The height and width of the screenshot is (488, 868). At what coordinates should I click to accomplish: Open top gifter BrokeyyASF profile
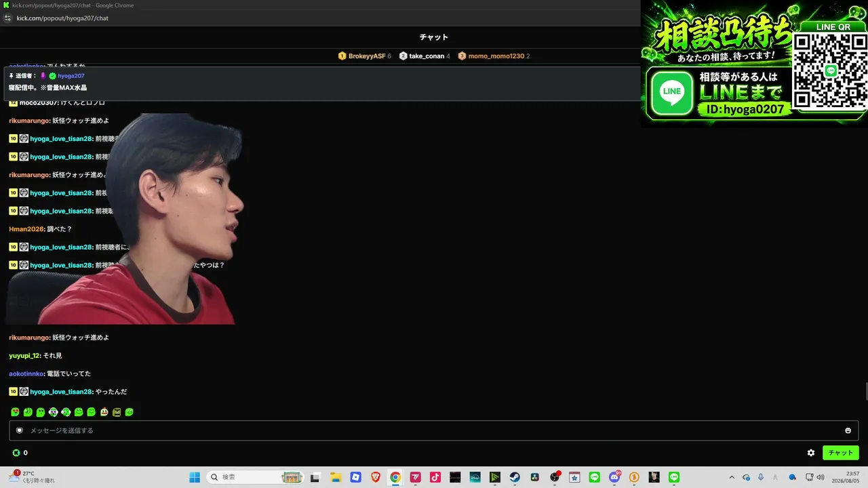pos(366,56)
